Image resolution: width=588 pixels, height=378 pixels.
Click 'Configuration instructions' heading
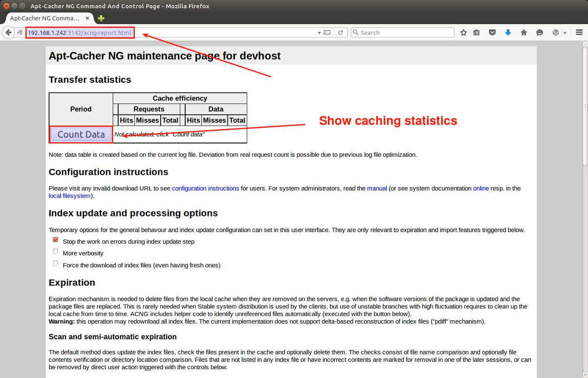(108, 172)
